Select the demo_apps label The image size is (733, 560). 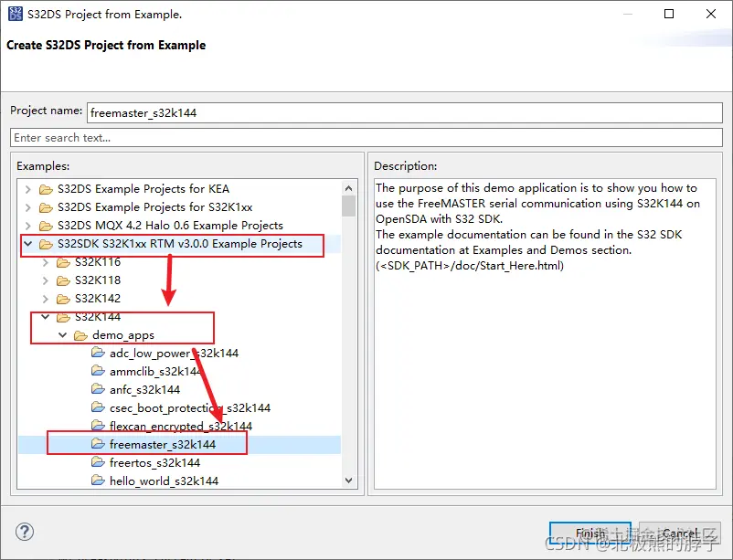click(123, 335)
